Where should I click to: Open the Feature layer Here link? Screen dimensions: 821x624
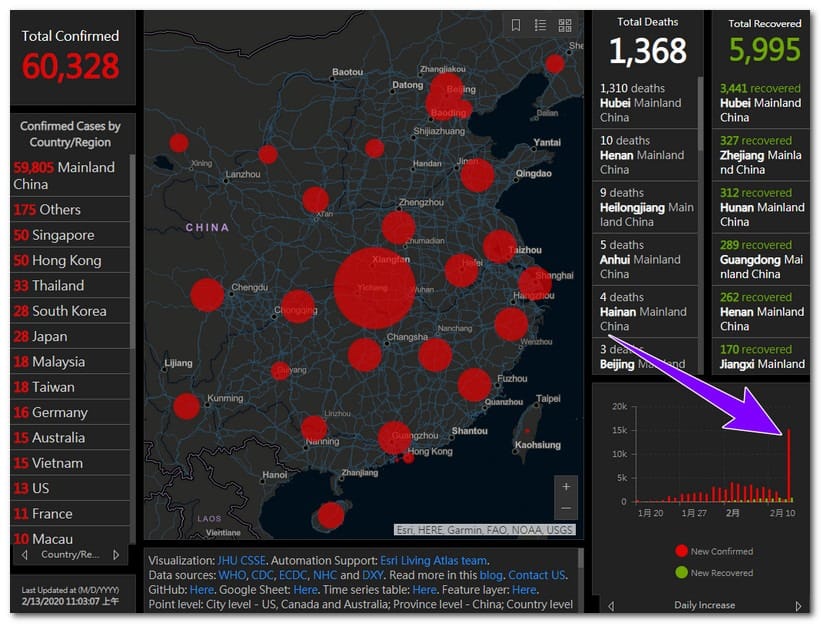point(524,590)
